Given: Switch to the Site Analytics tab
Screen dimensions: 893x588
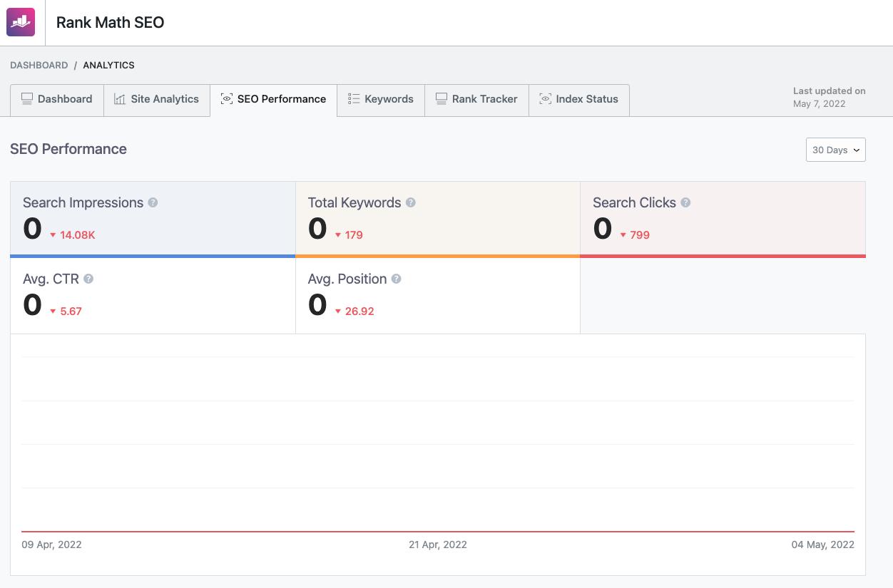Looking at the screenshot, I should click(157, 100).
